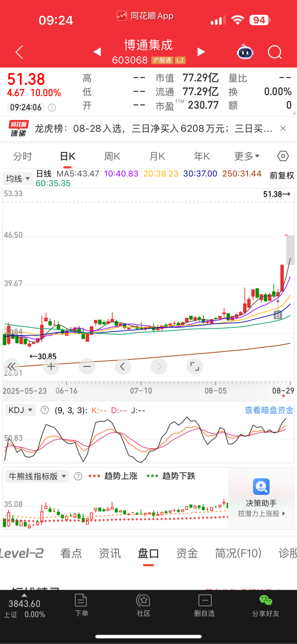Viewport: 297px width, 644px height.
Task: Open the search magnifier
Action: pyautogui.click(x=275, y=52)
